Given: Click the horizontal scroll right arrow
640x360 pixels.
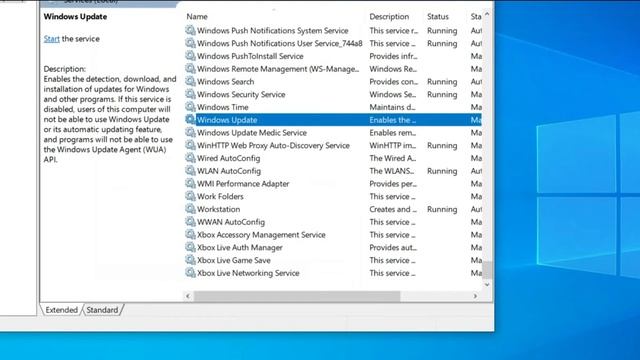Looking at the screenshot, I should 475,296.
